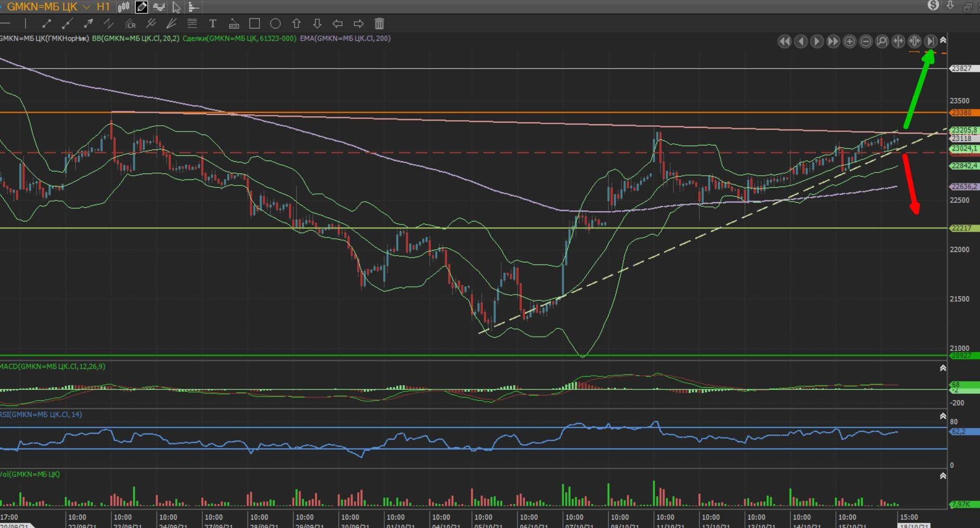980x528 pixels.
Task: Click the BB Bollinger Bands indicator label
Action: pos(135,38)
